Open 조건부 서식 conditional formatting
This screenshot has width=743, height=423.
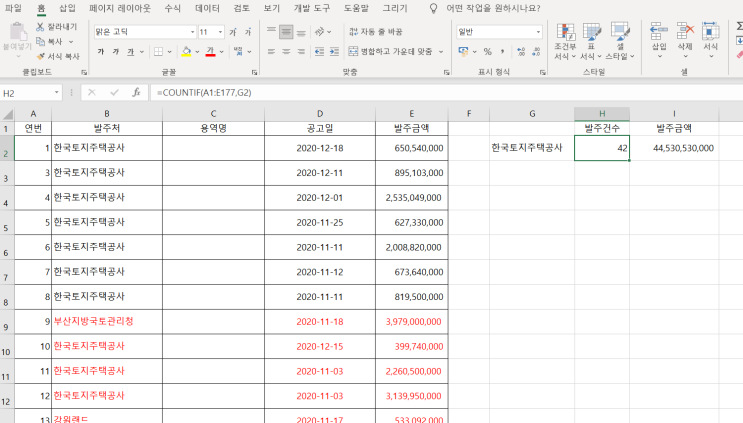pyautogui.click(x=565, y=41)
